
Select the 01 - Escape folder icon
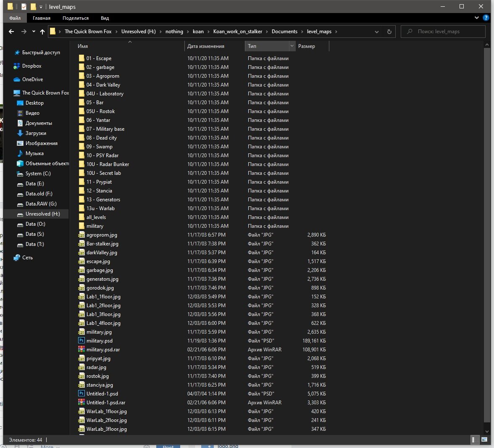(x=81, y=58)
